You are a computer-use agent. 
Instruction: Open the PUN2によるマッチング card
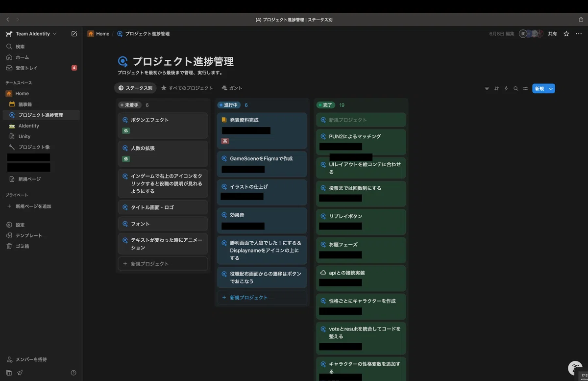pos(361,142)
